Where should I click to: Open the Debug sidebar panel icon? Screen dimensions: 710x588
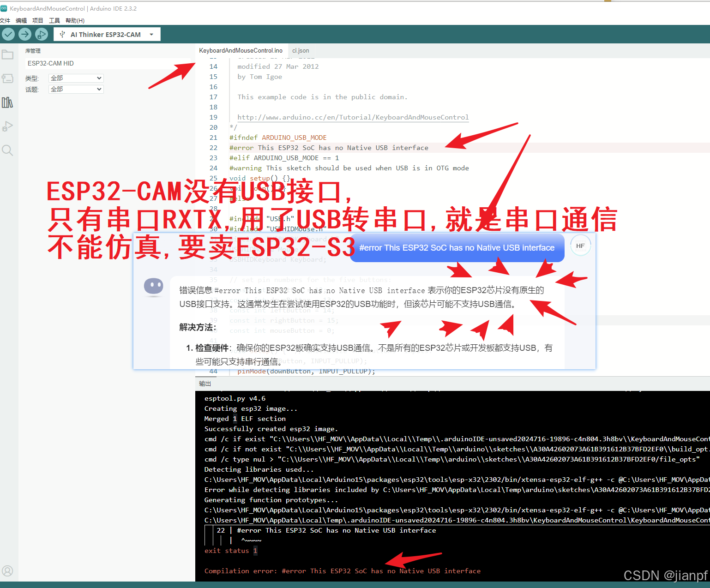coord(7,126)
